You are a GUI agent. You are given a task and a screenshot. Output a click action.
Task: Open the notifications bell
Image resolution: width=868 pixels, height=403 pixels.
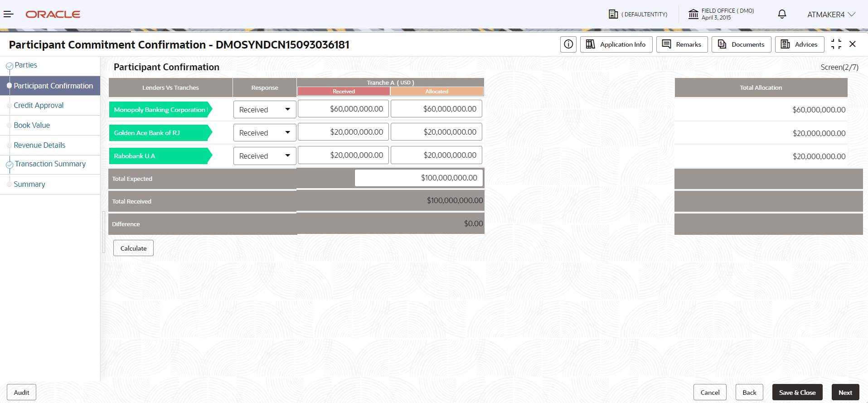point(782,15)
